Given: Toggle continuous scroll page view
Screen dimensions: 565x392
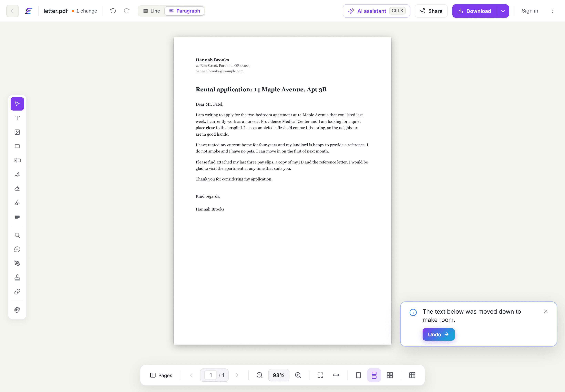Looking at the screenshot, I should [374, 375].
